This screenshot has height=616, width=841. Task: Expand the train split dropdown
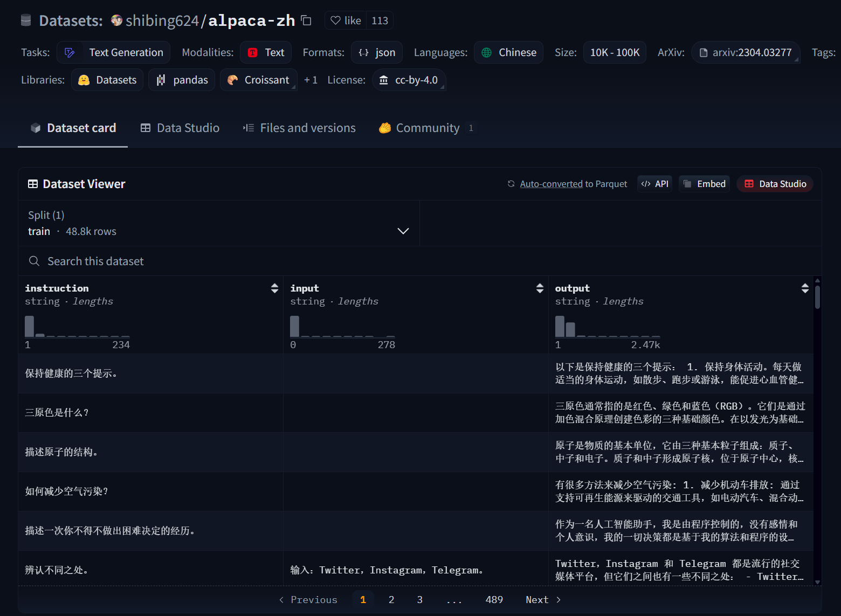click(x=403, y=231)
